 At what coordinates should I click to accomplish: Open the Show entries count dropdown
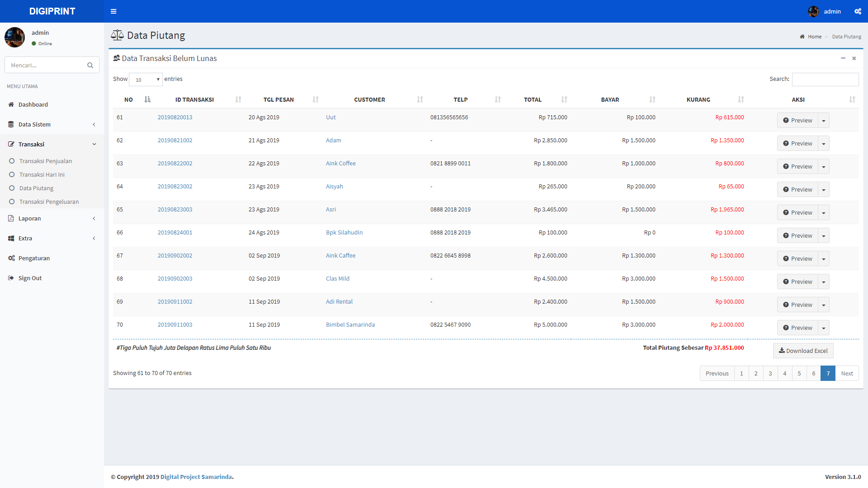click(x=146, y=80)
